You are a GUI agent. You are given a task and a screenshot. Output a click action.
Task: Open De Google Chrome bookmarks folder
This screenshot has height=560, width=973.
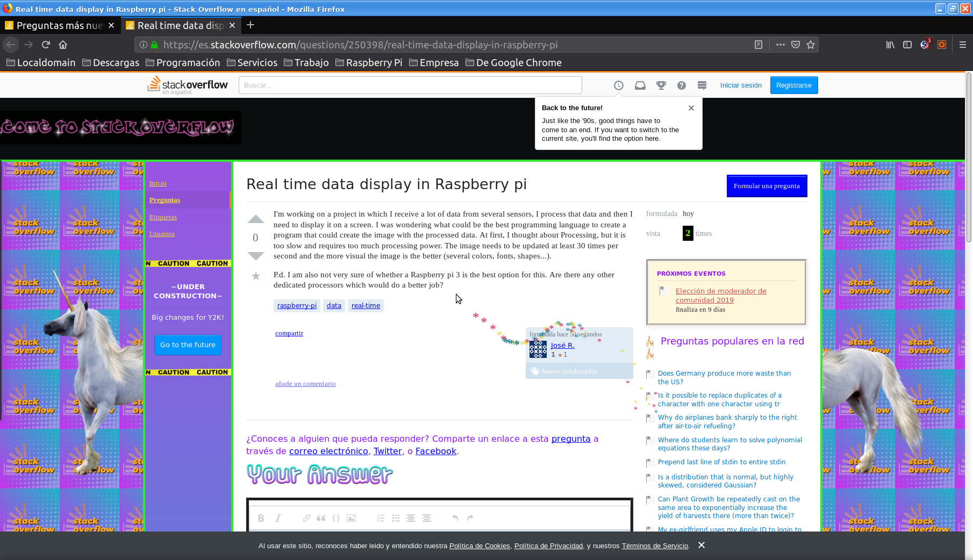click(513, 62)
